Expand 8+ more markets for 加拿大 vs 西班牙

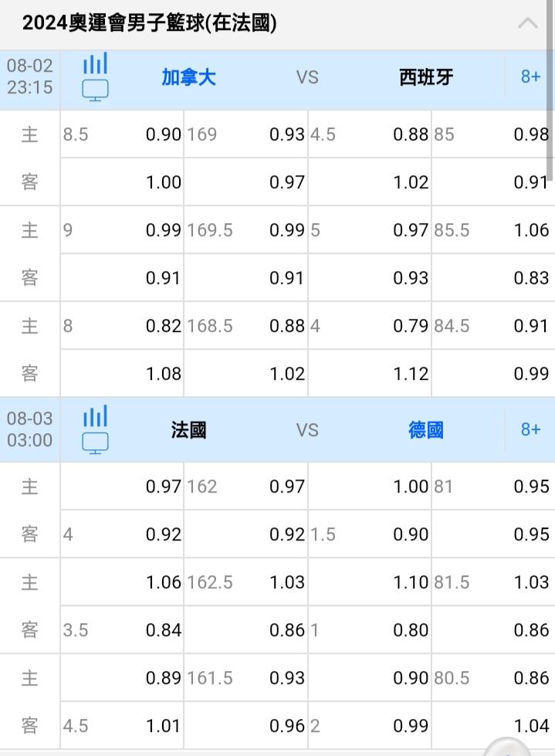coord(530,77)
